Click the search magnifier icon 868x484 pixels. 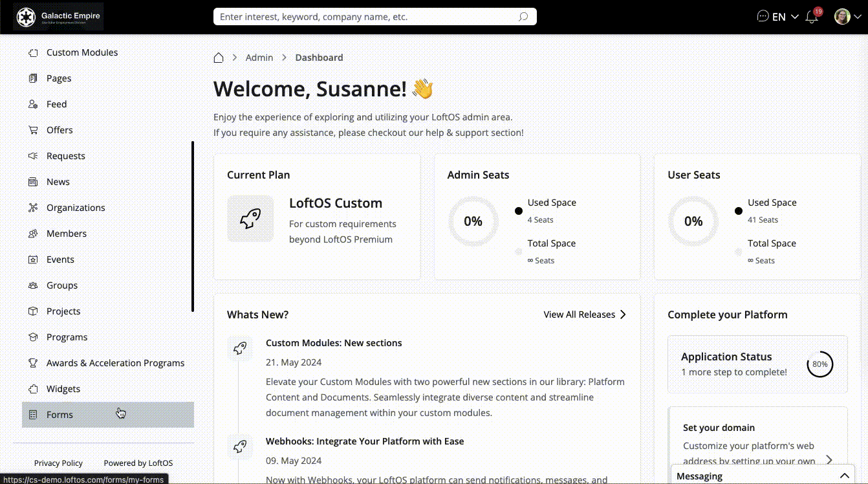click(x=523, y=17)
